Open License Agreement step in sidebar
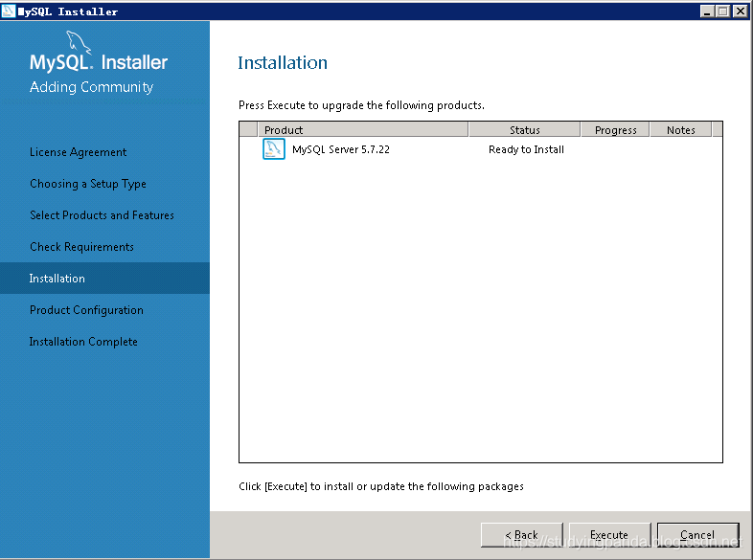The height and width of the screenshot is (560, 753). point(79,152)
